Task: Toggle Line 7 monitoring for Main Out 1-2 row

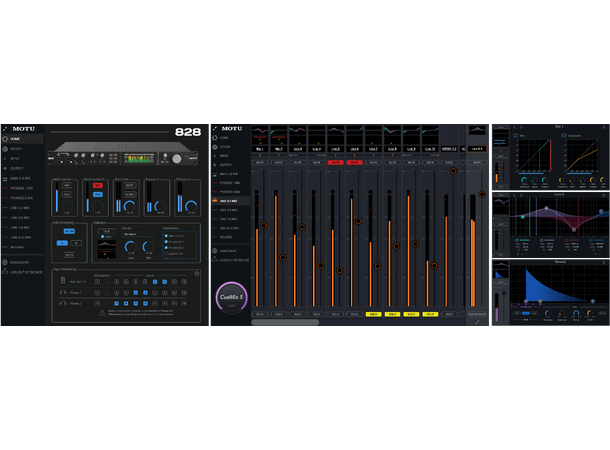Action: [x=155, y=282]
